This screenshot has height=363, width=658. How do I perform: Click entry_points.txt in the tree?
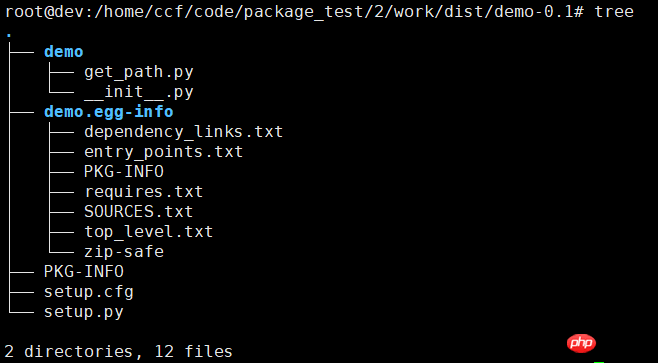coord(164,151)
